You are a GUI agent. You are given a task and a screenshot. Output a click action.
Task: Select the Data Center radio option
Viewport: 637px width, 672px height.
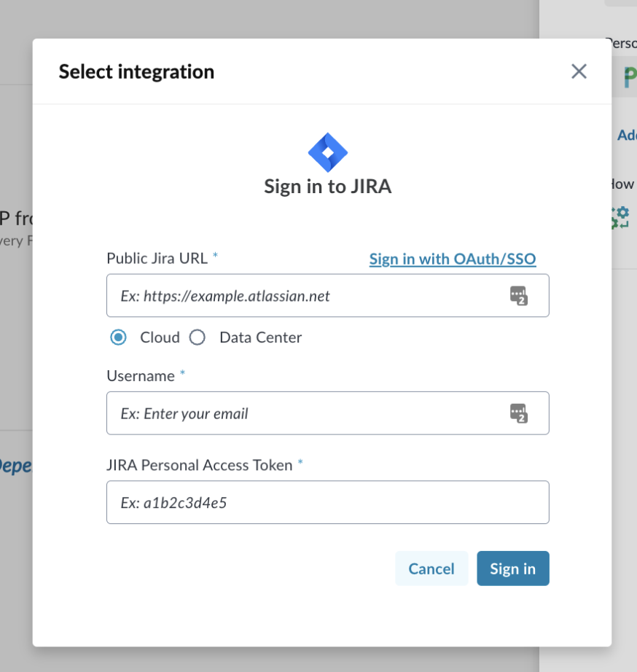coord(198,337)
